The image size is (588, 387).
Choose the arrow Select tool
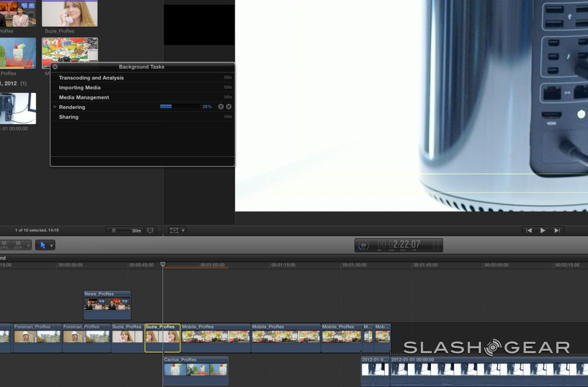tap(43, 245)
